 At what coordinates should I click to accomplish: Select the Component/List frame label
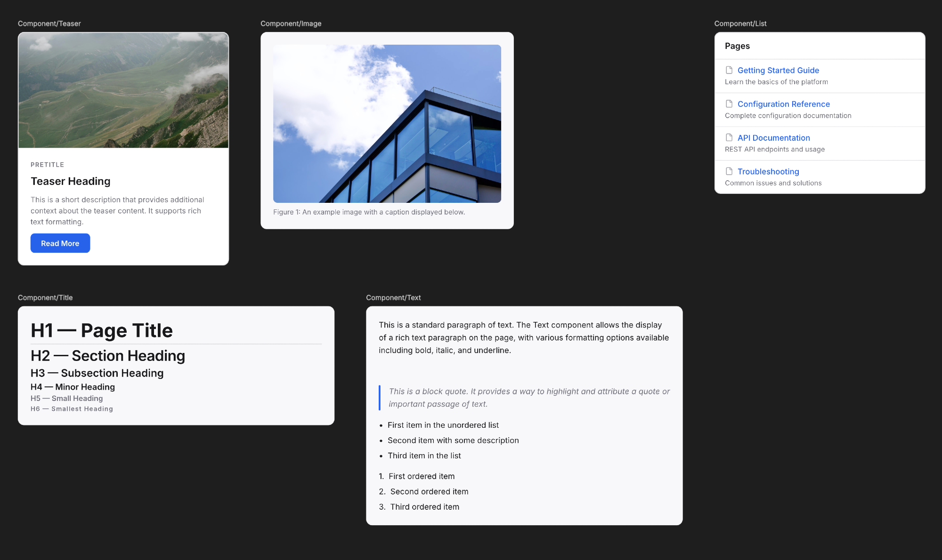click(740, 24)
